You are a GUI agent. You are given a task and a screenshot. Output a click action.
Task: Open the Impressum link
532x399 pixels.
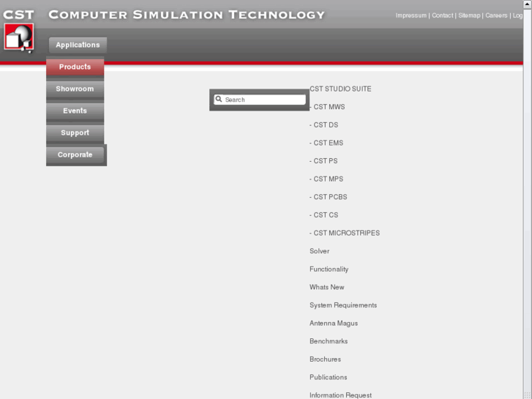tap(411, 15)
